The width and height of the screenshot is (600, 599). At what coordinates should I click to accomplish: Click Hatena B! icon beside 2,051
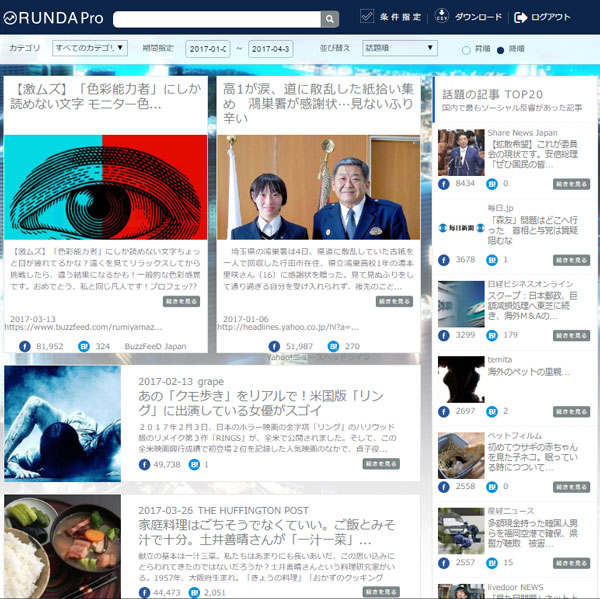point(194,592)
